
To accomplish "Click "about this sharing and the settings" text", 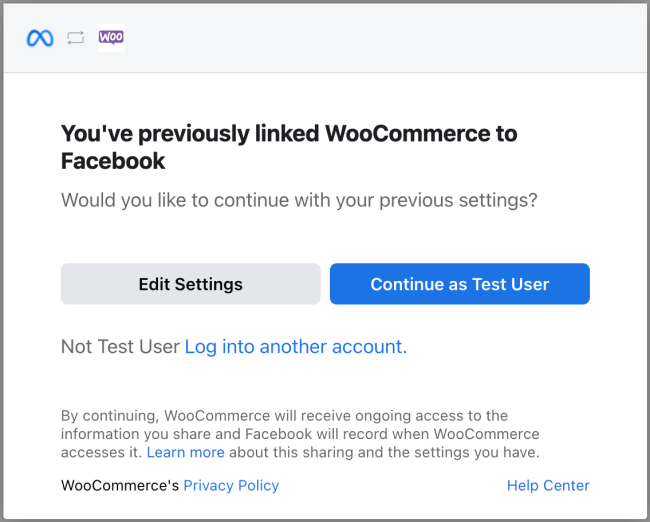I will pyautogui.click(x=385, y=452).
